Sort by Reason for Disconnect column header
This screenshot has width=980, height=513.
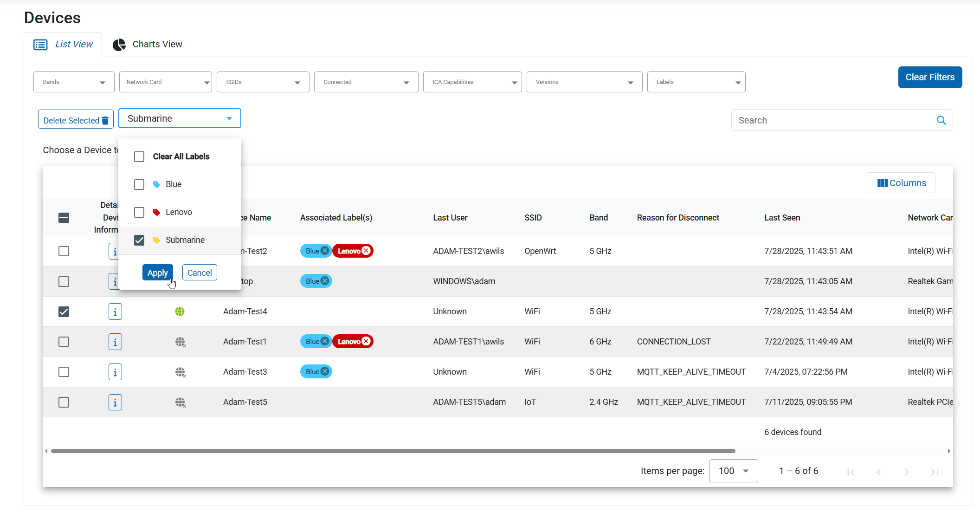(x=678, y=218)
